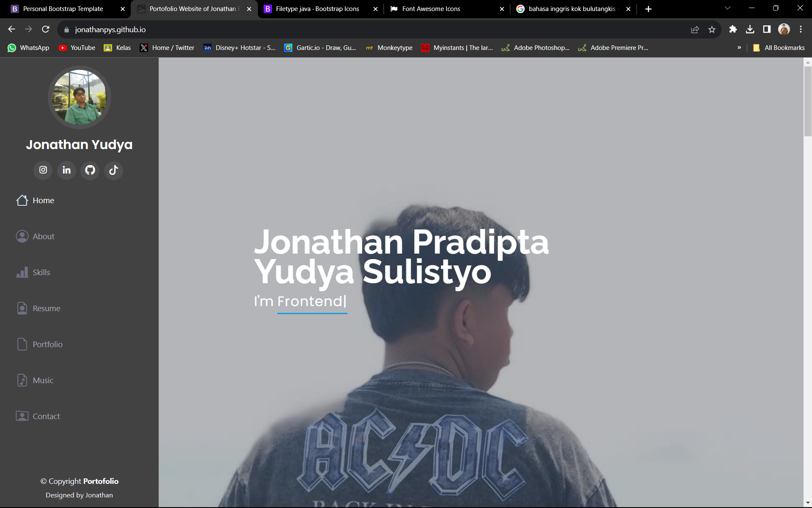812x508 pixels.
Task: Click the Contact card icon
Action: click(x=22, y=416)
